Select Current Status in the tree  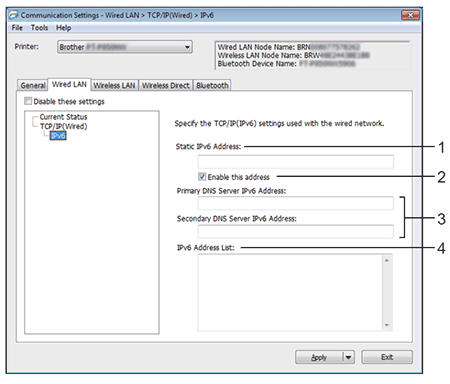[x=63, y=117]
